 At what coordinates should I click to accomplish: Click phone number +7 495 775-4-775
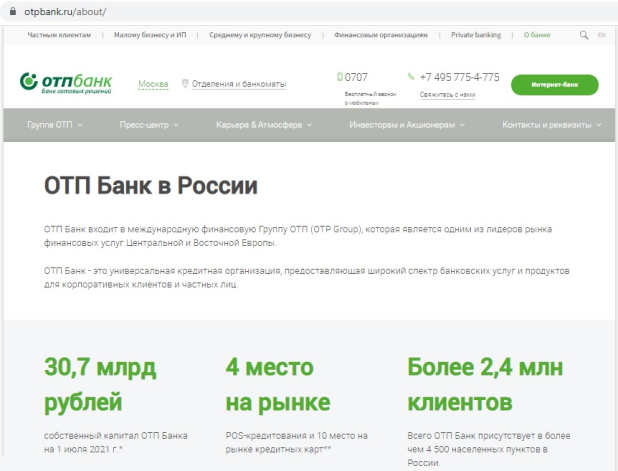point(460,77)
